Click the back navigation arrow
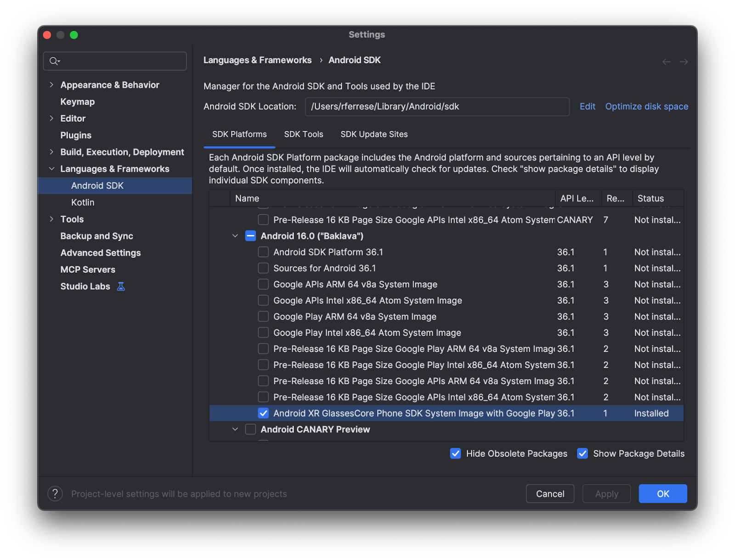The width and height of the screenshot is (735, 560). 666,62
